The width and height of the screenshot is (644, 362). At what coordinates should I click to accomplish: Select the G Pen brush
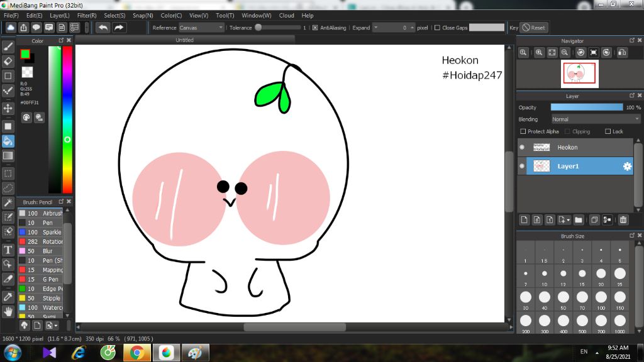coord(40,279)
